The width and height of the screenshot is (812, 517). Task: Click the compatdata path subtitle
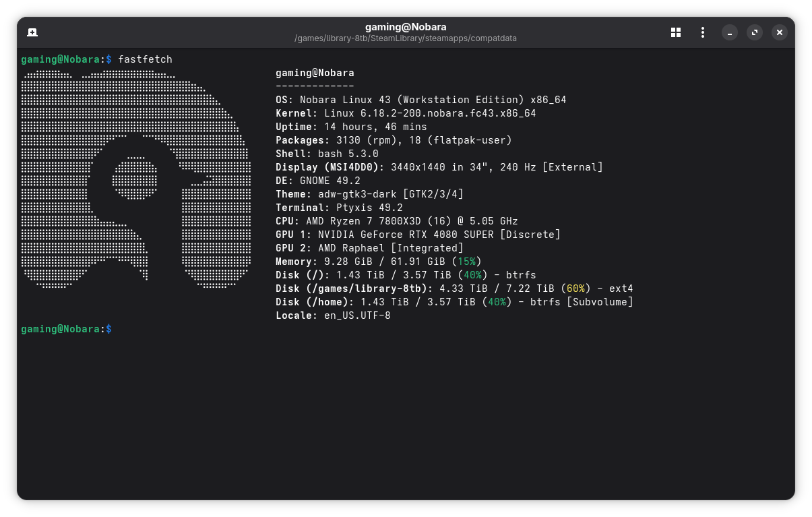click(406, 38)
